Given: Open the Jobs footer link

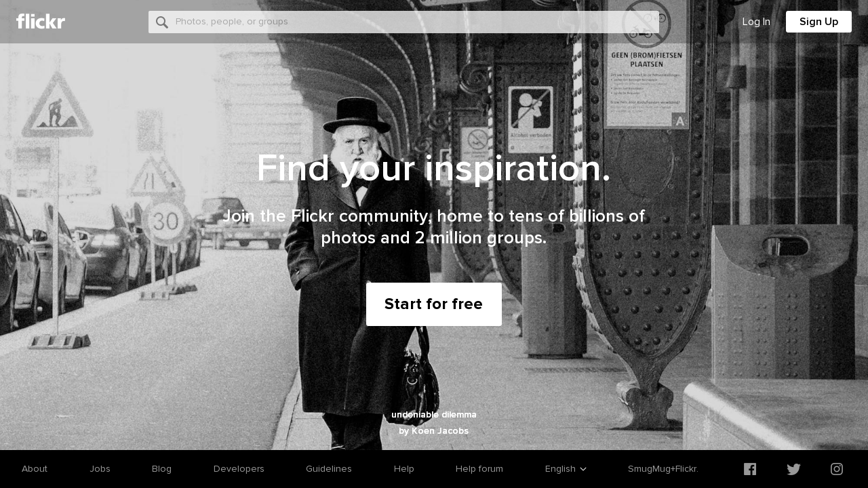Looking at the screenshot, I should point(100,469).
